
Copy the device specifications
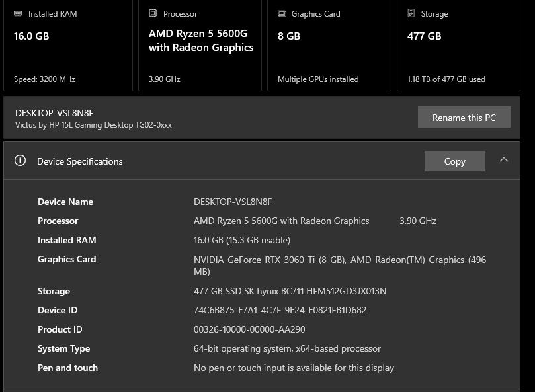454,161
